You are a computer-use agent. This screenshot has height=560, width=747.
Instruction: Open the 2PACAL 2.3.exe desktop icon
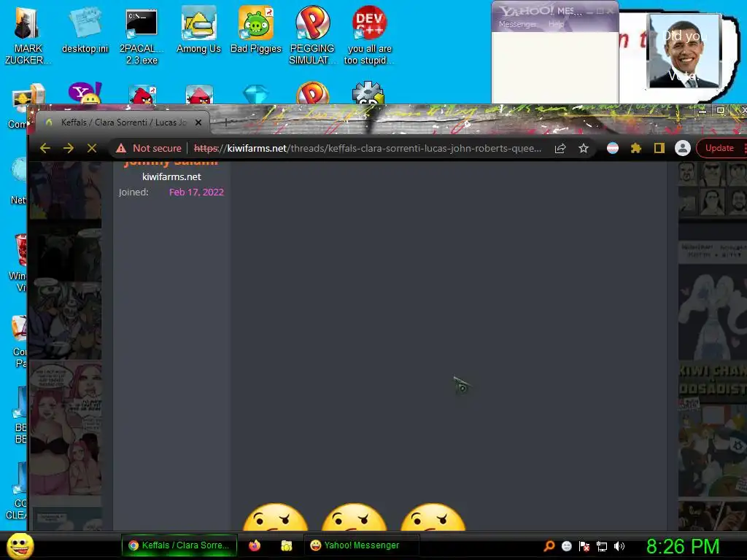tap(142, 36)
